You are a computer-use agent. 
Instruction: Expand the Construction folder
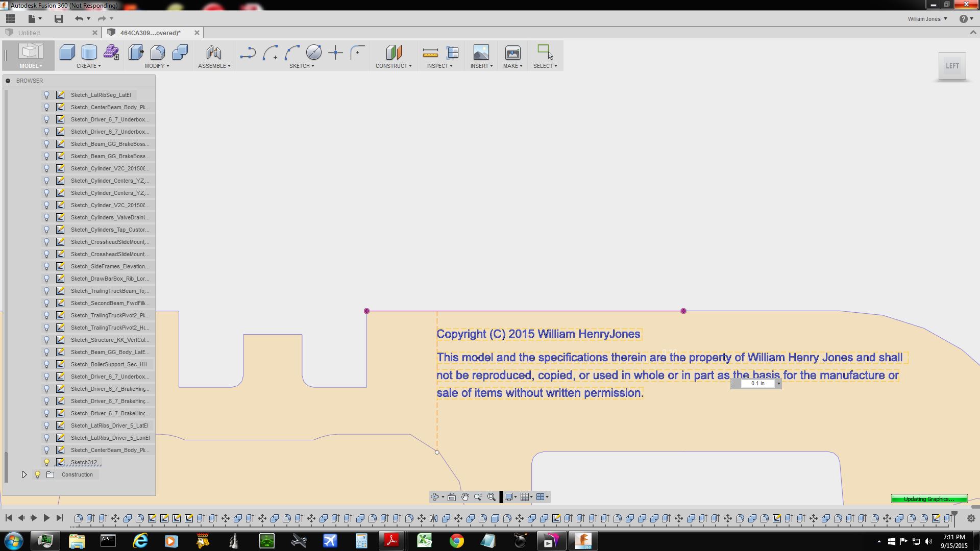pyautogui.click(x=24, y=474)
